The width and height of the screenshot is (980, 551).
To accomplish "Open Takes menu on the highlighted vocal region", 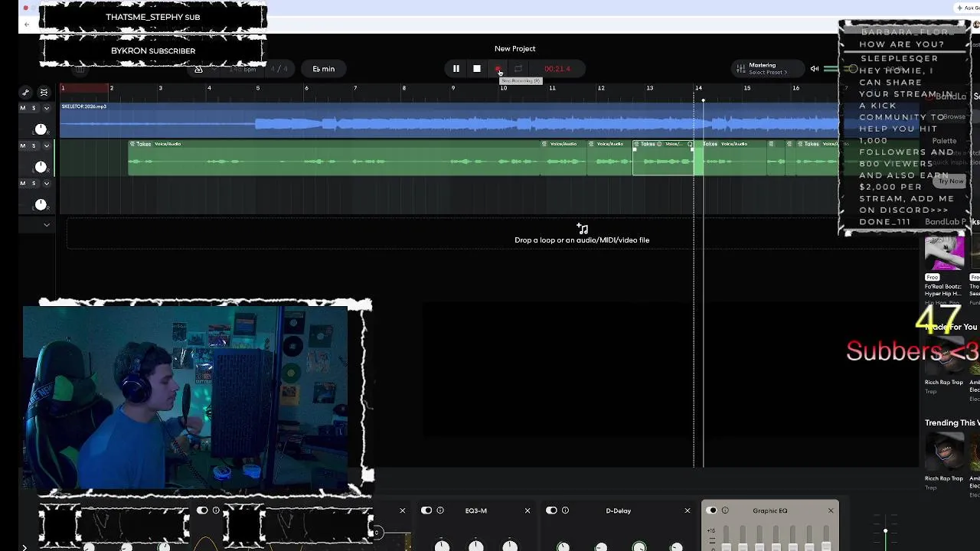I will coord(648,144).
